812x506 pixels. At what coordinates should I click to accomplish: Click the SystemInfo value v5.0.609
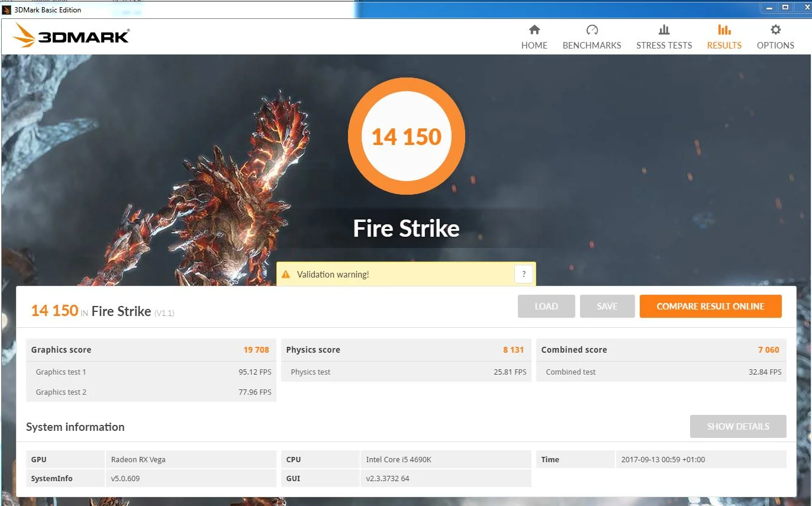coord(125,479)
